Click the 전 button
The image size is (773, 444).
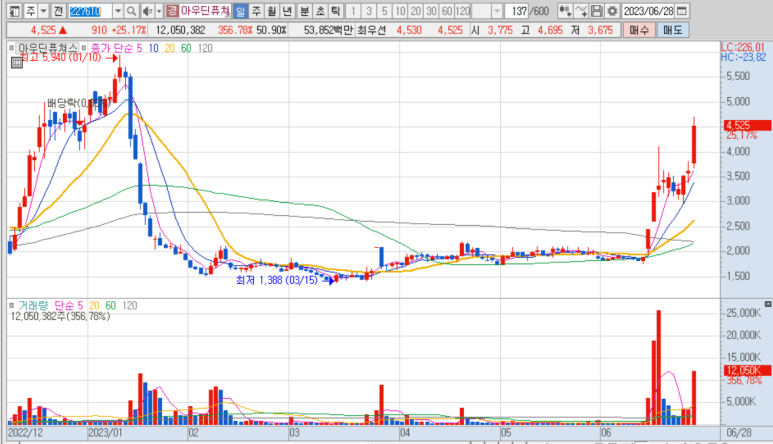click(x=58, y=11)
